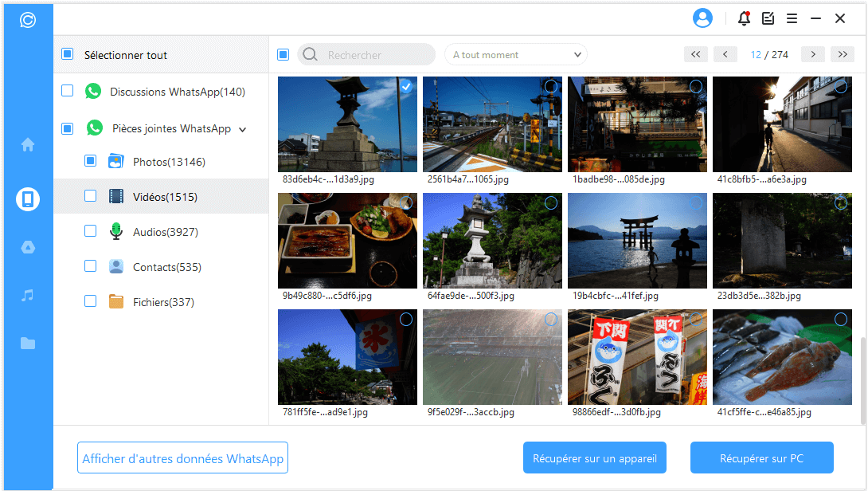Open the folder icon in left sidebar
The height and width of the screenshot is (491, 868).
point(28,344)
